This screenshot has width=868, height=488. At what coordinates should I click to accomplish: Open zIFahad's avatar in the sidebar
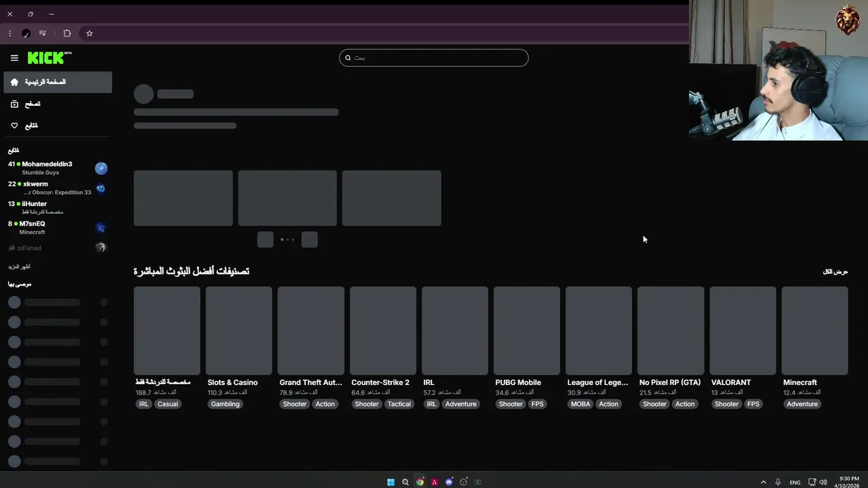pos(101,247)
